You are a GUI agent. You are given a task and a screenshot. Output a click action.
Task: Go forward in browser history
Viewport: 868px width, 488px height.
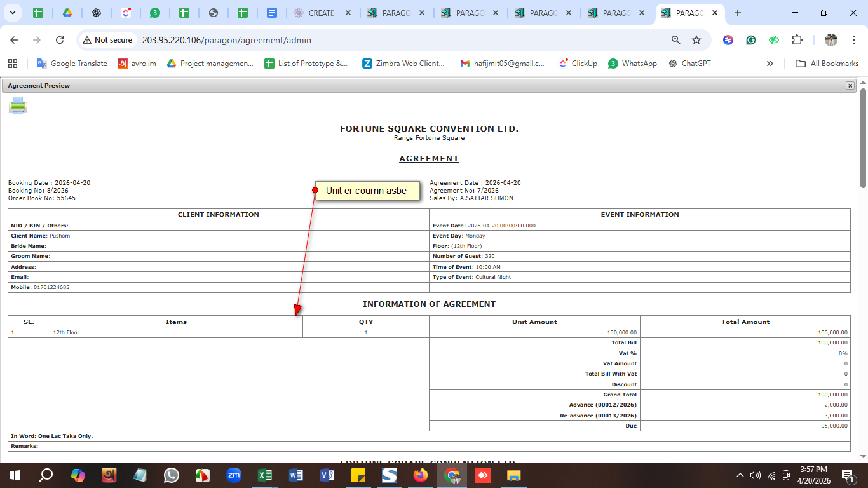point(37,40)
